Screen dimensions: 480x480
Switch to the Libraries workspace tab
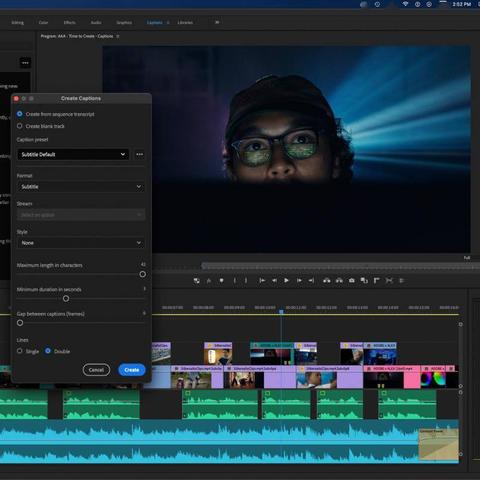(x=185, y=22)
